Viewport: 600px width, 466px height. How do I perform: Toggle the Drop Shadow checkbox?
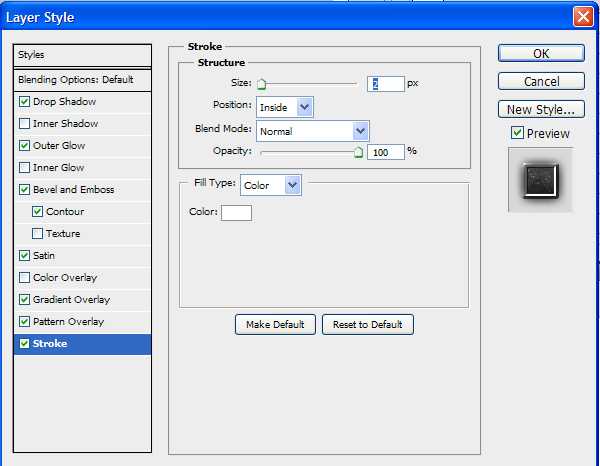(x=24, y=101)
